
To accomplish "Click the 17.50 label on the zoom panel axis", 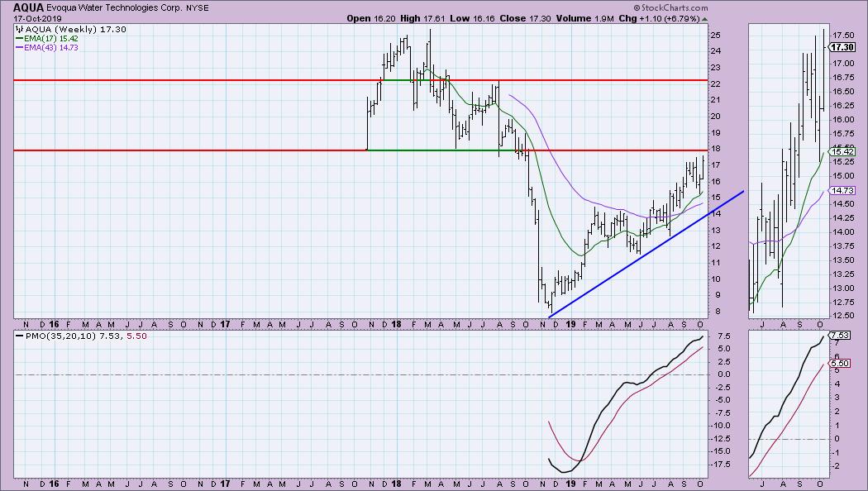I will 843,35.
